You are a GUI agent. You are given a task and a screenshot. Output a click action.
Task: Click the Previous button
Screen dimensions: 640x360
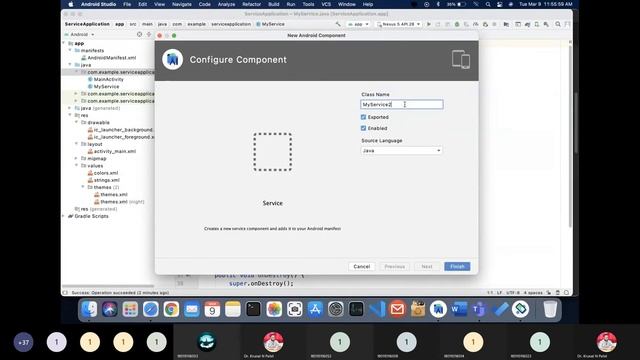[394, 267]
